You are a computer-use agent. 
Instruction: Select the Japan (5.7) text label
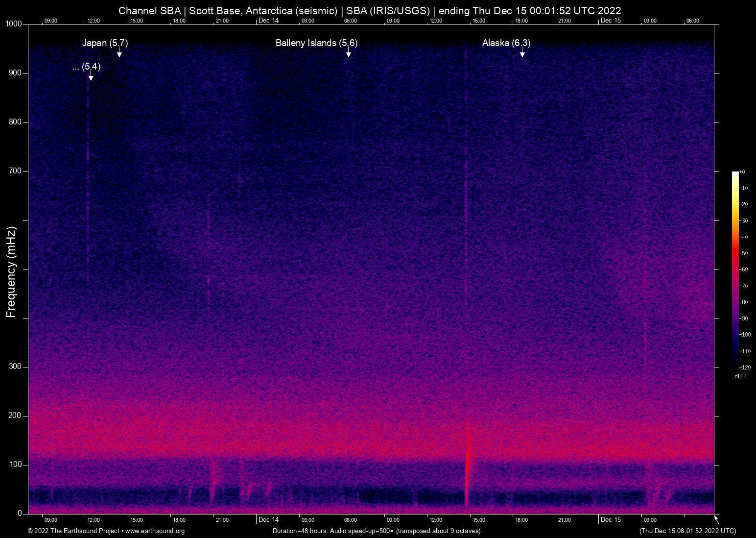coord(105,43)
